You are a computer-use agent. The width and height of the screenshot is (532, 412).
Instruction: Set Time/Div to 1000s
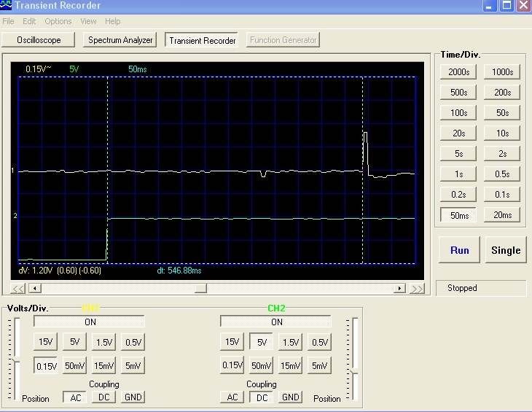pyautogui.click(x=502, y=72)
